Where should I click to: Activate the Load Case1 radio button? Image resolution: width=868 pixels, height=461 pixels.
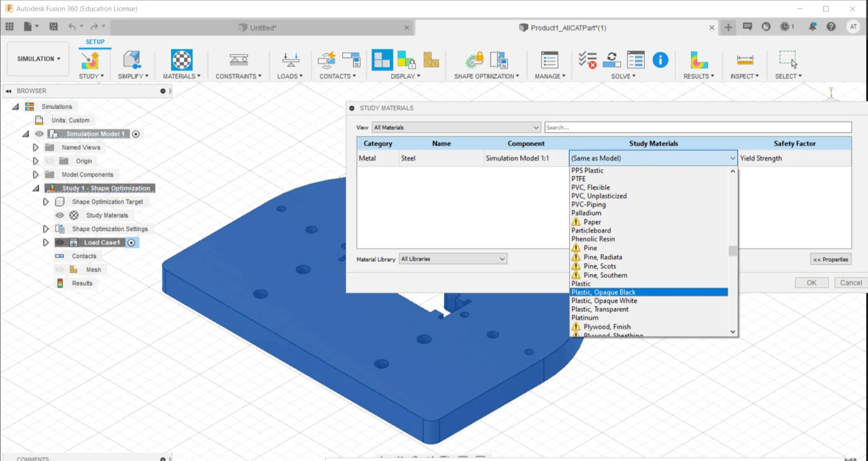click(131, 242)
